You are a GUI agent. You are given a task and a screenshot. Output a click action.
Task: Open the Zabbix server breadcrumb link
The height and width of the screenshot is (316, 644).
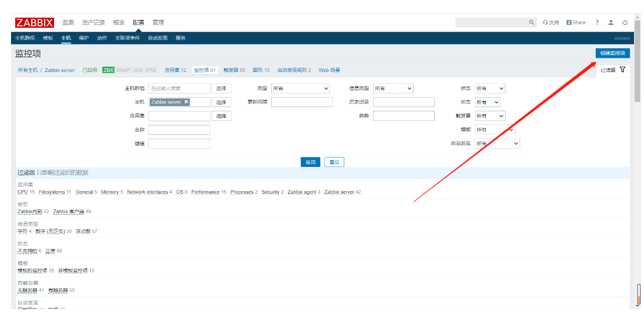(x=60, y=70)
